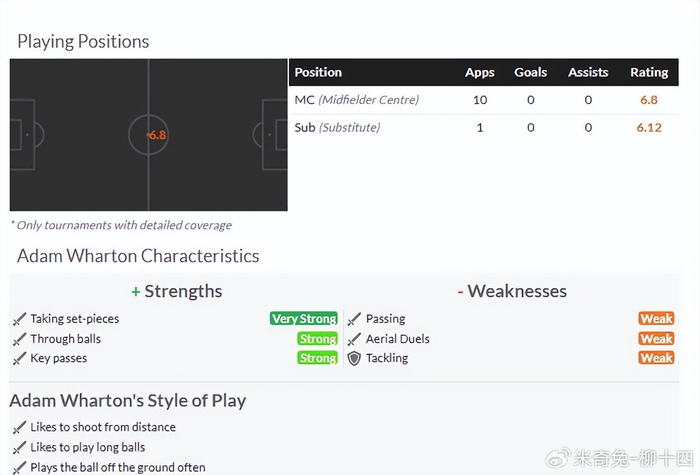Sort table by the Rating column header
Viewport: 700px width, 475px height.
coord(649,72)
